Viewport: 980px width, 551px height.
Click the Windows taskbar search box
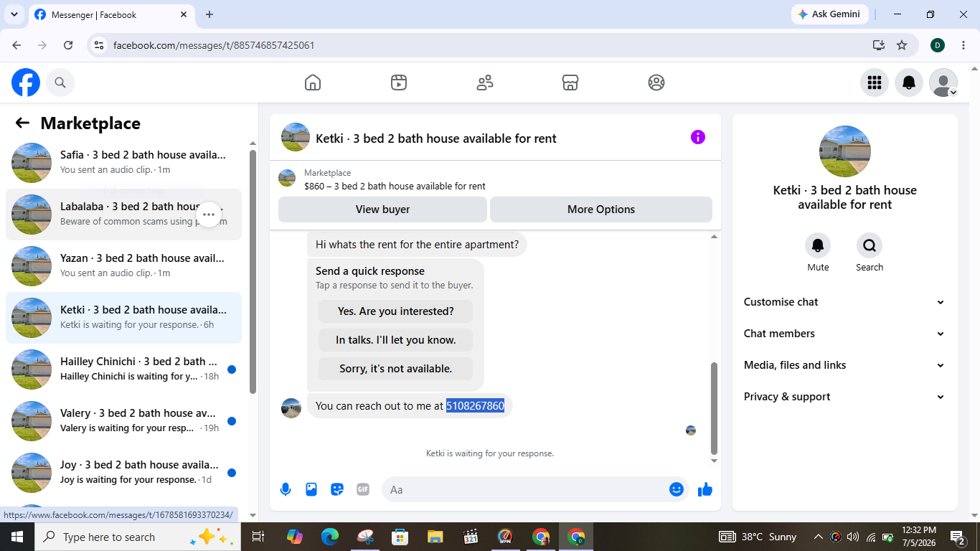pyautogui.click(x=138, y=537)
